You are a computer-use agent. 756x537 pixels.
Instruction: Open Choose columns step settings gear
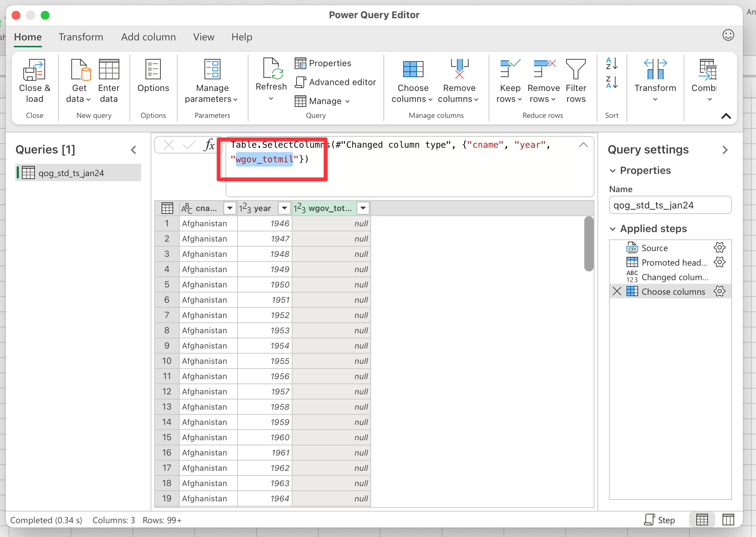click(x=719, y=291)
